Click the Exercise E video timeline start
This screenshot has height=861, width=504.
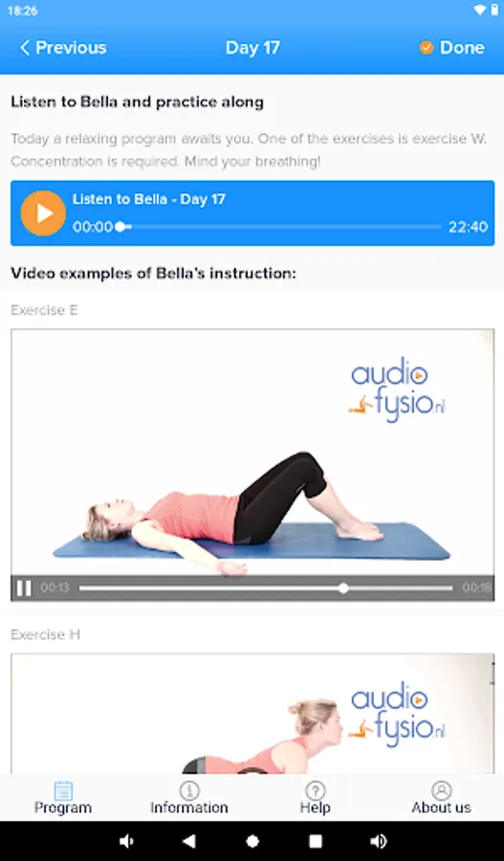[81, 588]
